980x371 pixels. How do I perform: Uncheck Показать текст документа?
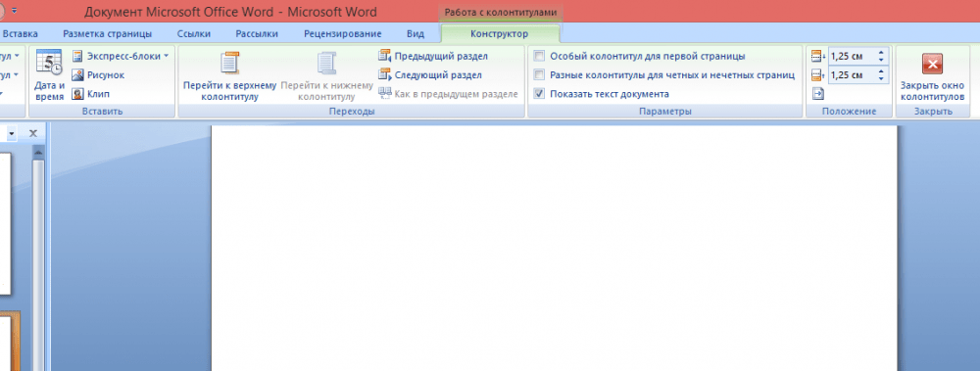539,94
